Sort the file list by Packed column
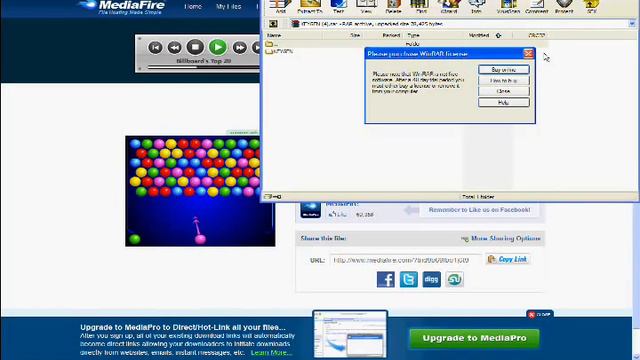640x360 pixels. click(x=383, y=36)
